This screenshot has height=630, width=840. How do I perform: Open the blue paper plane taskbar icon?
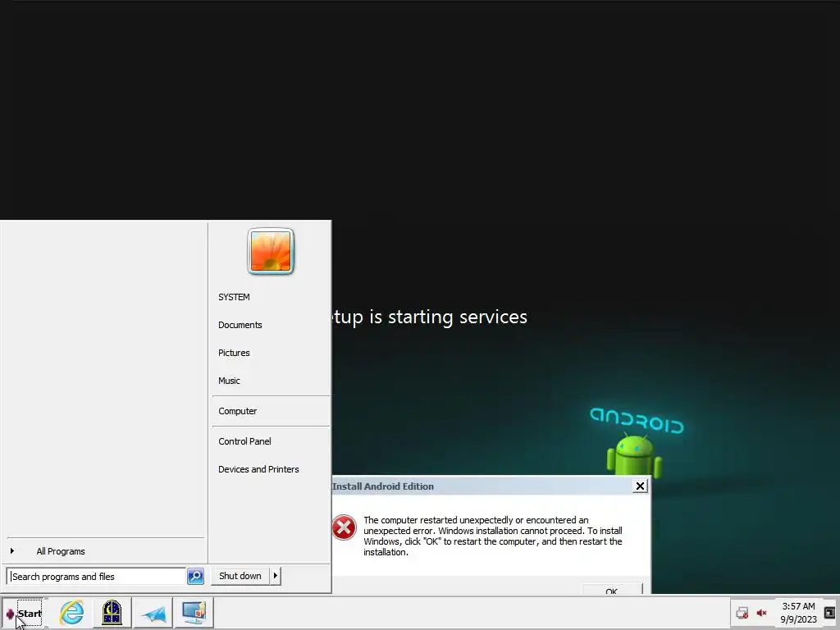click(x=153, y=614)
